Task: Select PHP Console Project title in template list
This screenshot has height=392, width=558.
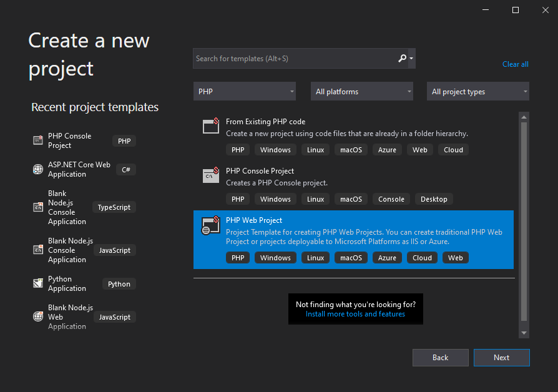Action: point(260,171)
